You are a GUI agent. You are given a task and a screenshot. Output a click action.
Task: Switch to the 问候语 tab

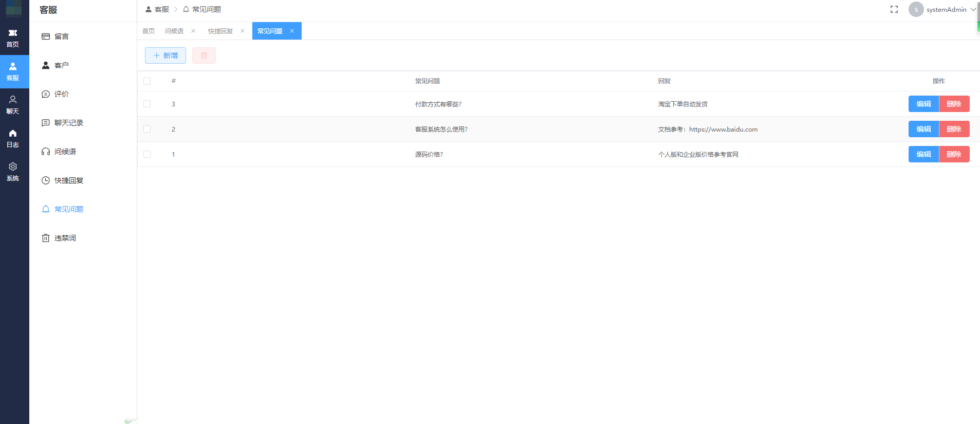tap(174, 31)
